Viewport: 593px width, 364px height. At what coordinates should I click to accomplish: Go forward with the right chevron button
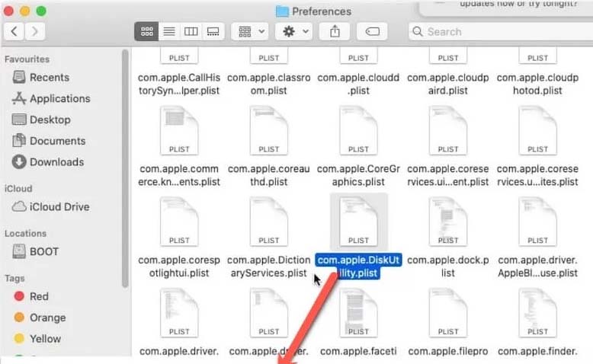[x=35, y=31]
